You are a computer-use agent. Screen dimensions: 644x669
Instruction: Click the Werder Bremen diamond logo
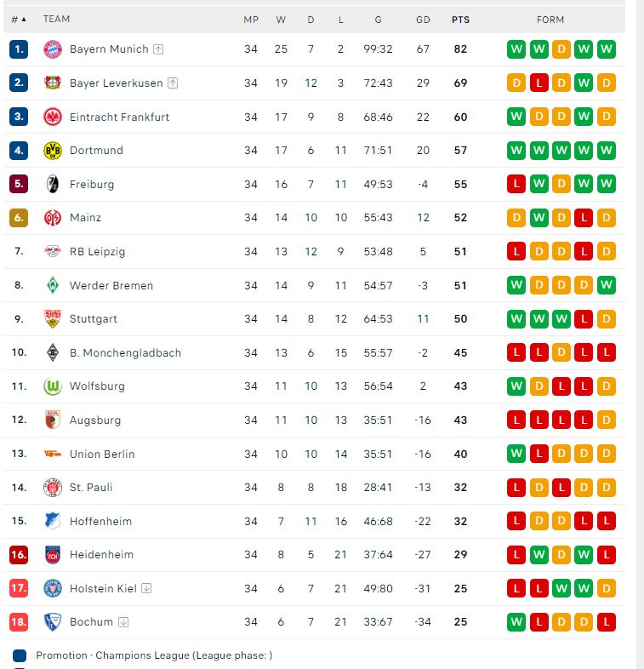[x=53, y=285]
